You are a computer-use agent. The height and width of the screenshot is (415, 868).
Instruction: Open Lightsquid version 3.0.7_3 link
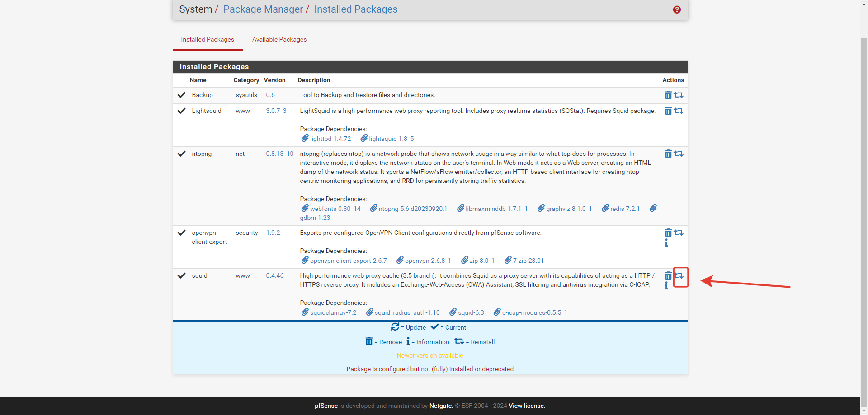click(x=276, y=111)
